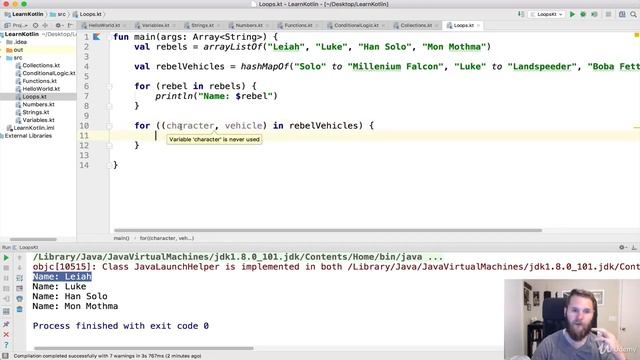Open the Project Structure toolbar icon
640x360 pixels.
pos(622,14)
